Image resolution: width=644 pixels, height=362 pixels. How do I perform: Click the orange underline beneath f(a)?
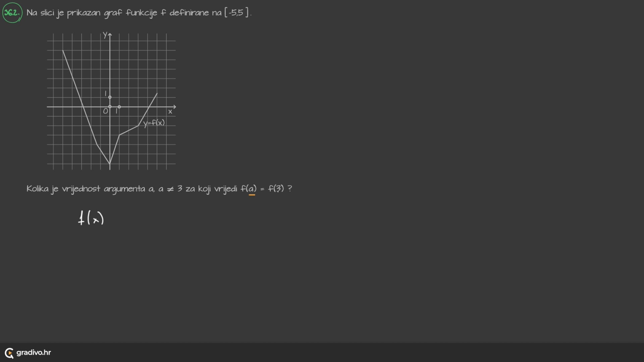click(252, 195)
